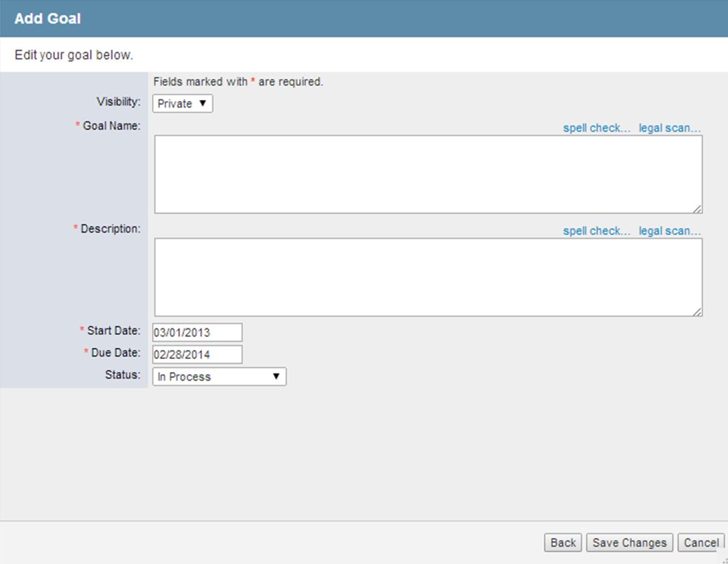Expand the Status dropdown showing In Process
728x564 pixels.
coord(219,377)
